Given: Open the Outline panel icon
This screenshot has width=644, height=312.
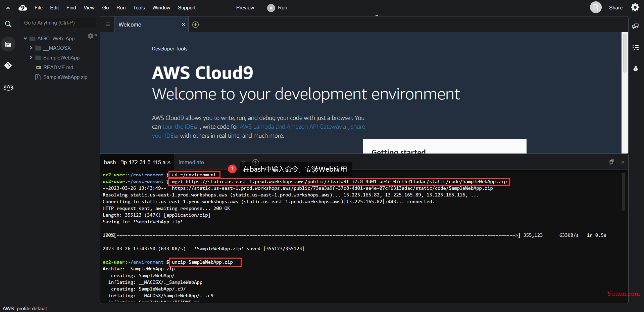Looking at the screenshot, I should click(x=635, y=47).
